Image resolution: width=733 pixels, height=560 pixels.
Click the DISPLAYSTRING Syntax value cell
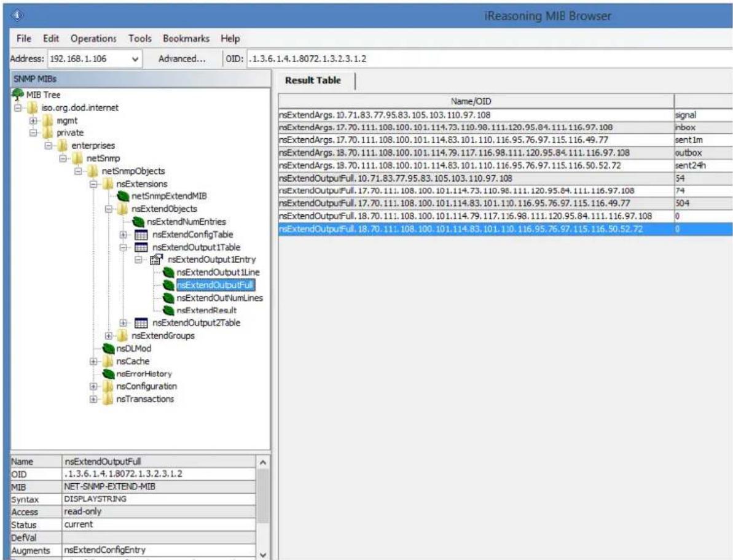159,499
